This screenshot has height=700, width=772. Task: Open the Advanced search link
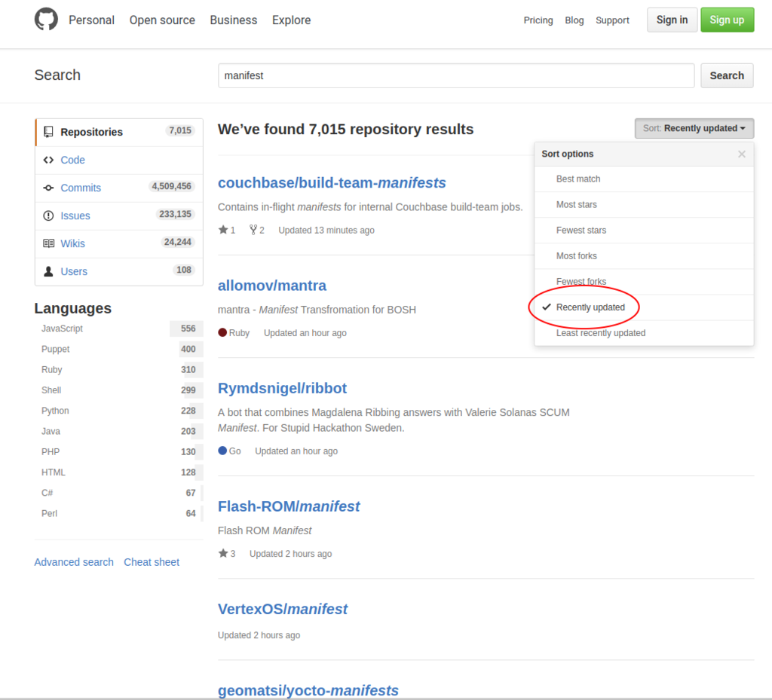coord(74,562)
